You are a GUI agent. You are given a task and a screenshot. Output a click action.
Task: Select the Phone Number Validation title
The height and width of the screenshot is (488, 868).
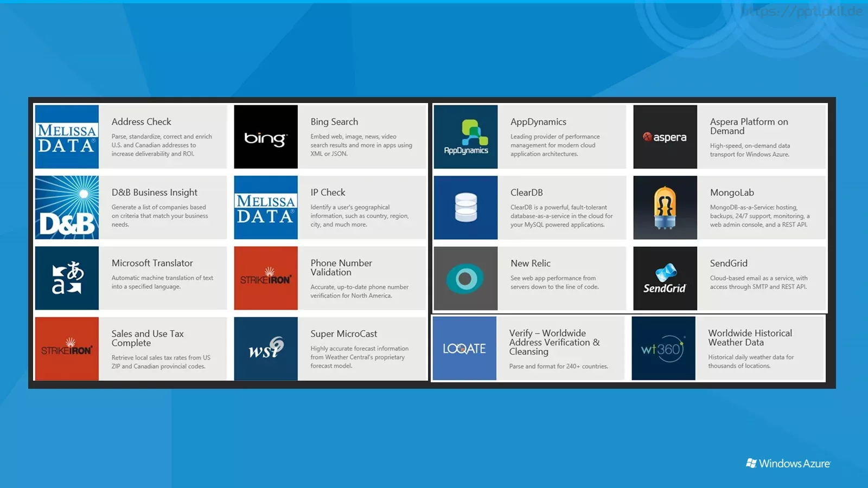(341, 267)
